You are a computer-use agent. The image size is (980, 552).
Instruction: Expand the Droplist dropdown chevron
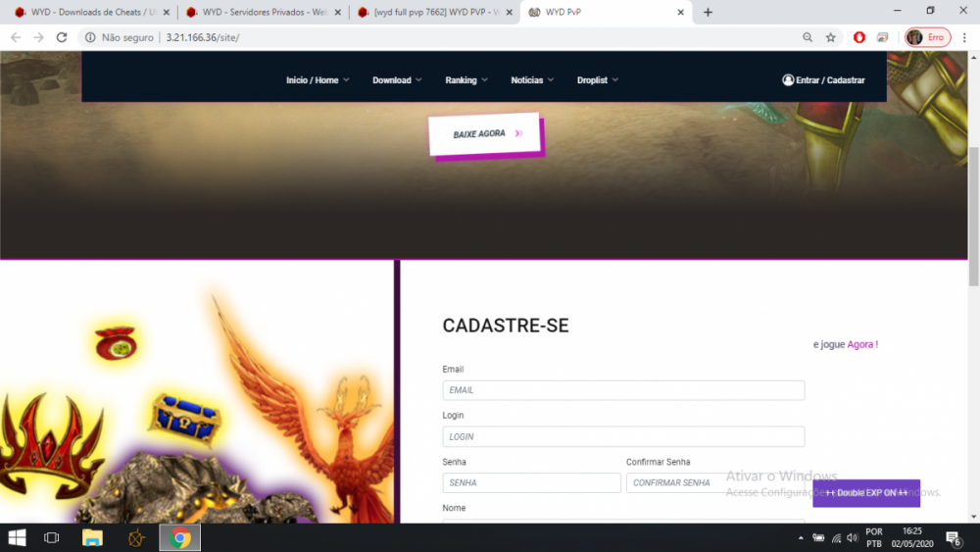[x=615, y=80]
